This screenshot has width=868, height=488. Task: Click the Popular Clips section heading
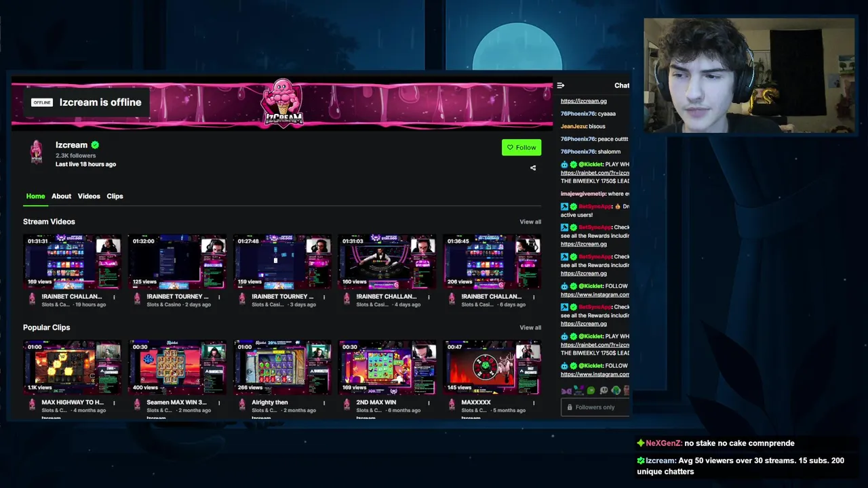pyautogui.click(x=46, y=327)
